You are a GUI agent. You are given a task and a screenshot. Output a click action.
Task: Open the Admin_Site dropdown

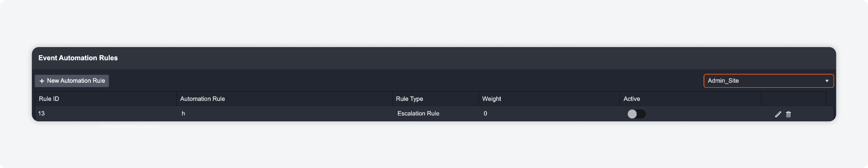point(768,81)
